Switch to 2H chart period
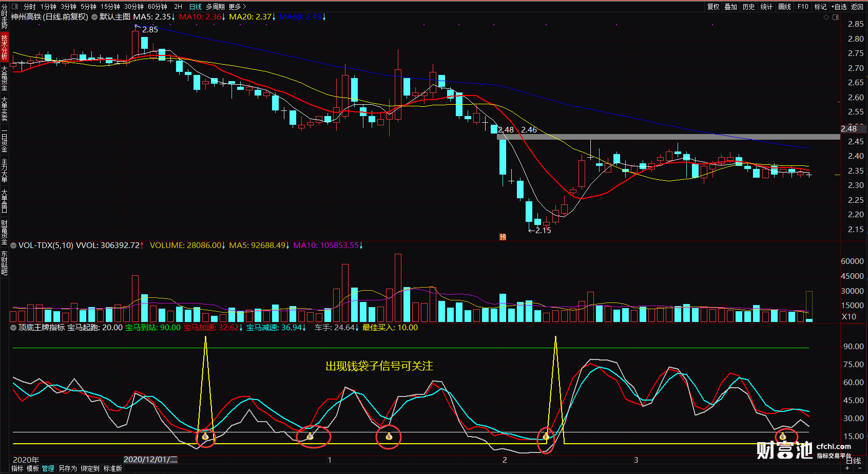 pyautogui.click(x=178, y=7)
